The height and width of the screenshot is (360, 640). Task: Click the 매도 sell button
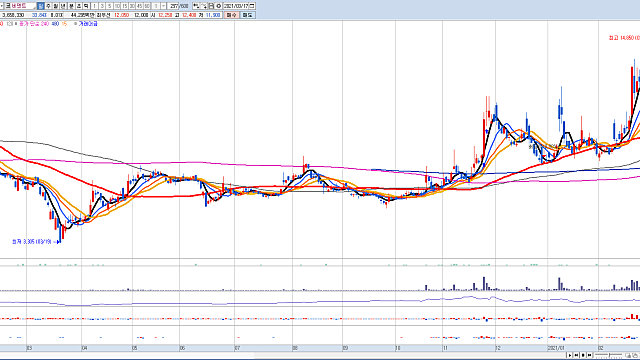(x=247, y=15)
